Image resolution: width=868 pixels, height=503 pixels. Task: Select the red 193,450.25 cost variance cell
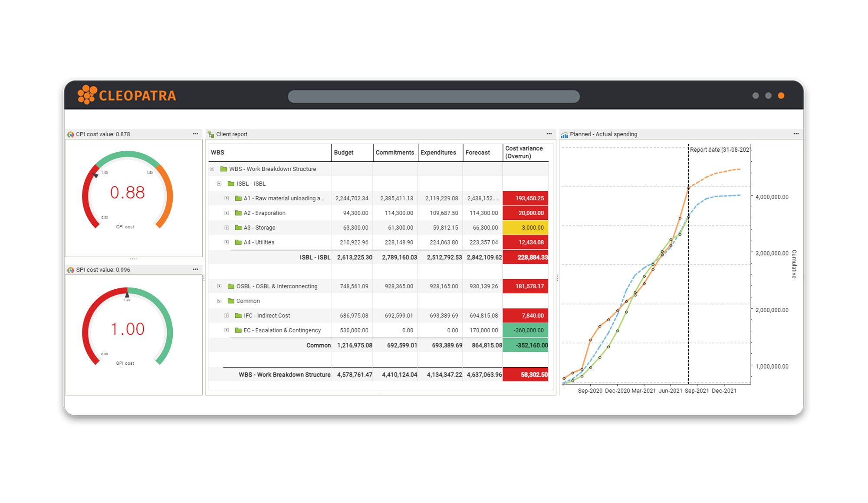pos(525,198)
